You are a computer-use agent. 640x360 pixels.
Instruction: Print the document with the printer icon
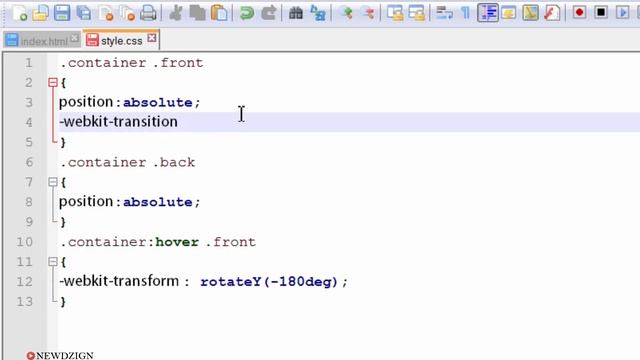click(x=148, y=13)
